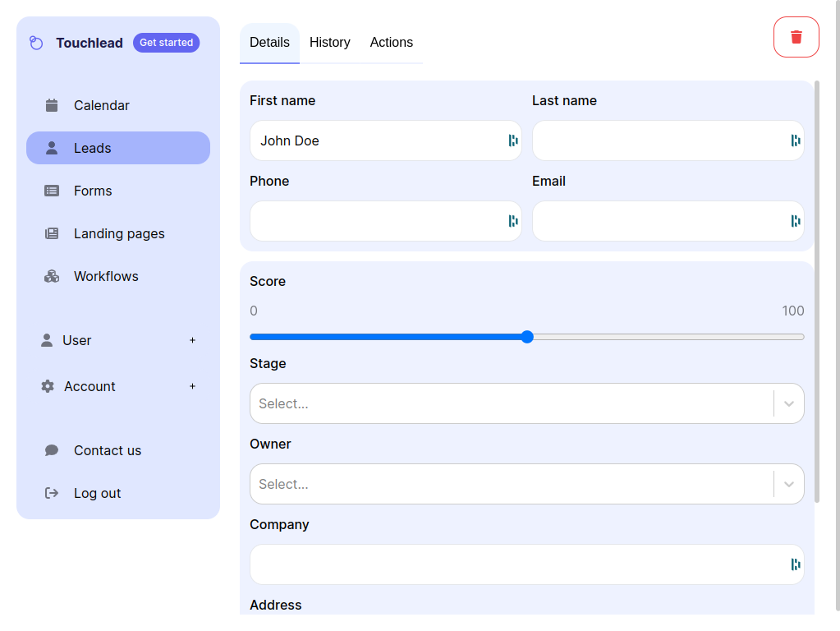This screenshot has height=631, width=840.
Task: Click the Score maximum label 100
Action: [x=793, y=311]
